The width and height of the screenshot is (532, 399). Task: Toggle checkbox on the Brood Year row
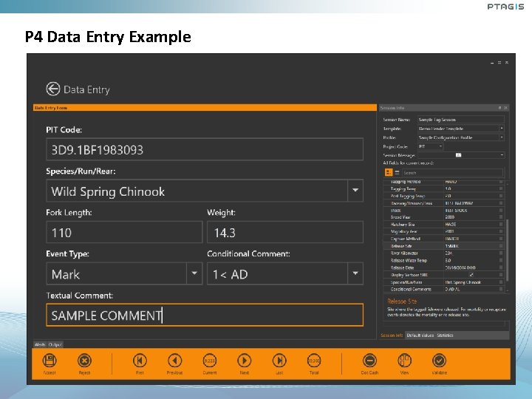(501, 217)
